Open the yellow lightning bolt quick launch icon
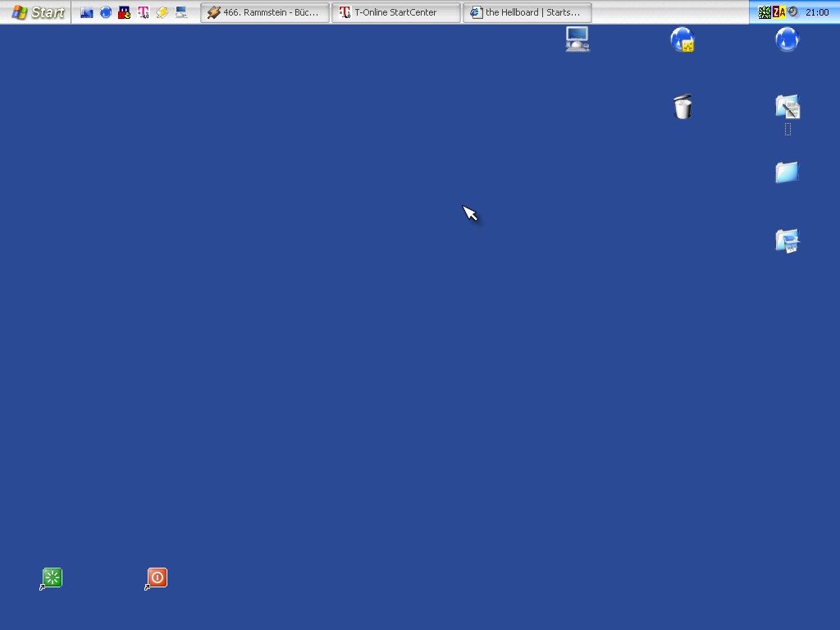840x630 pixels. (x=162, y=12)
